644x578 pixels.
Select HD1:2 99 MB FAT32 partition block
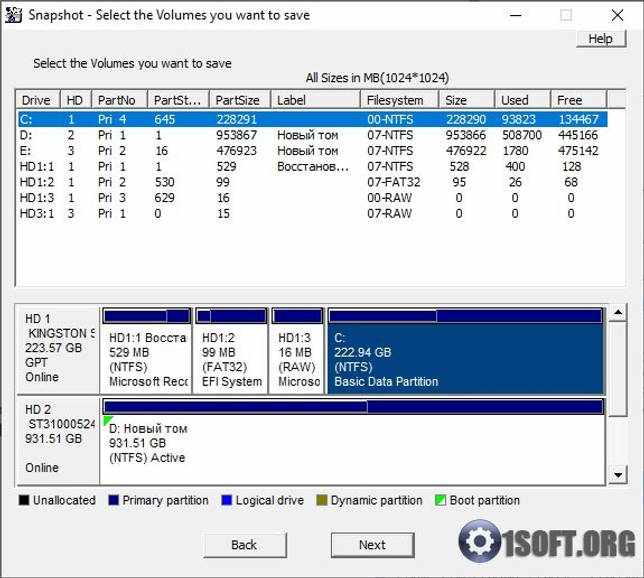[x=231, y=350]
